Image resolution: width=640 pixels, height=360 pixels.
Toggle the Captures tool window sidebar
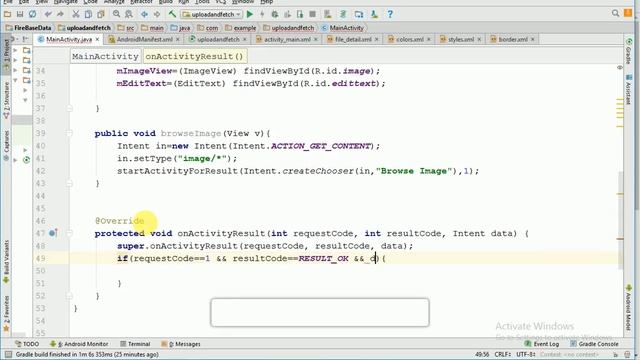point(6,145)
